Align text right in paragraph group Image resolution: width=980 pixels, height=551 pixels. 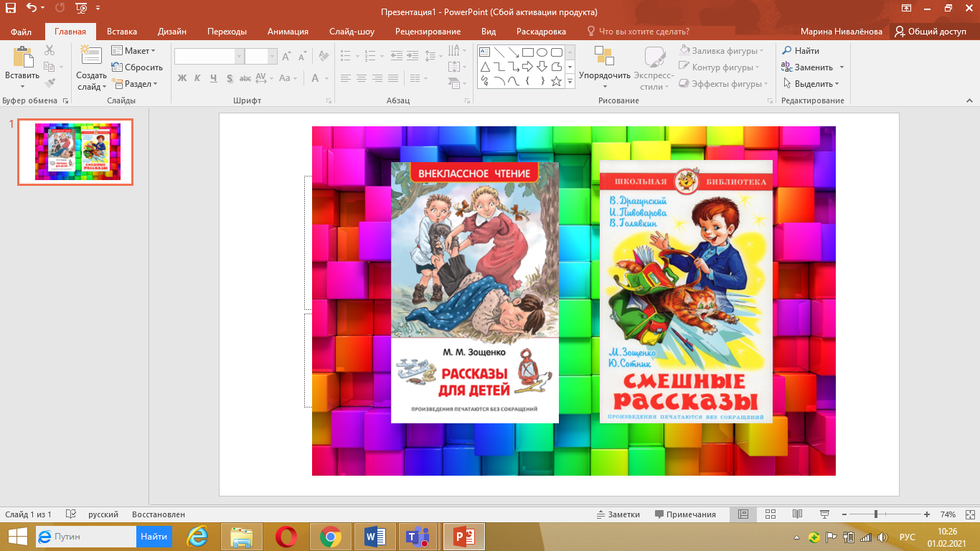377,78
